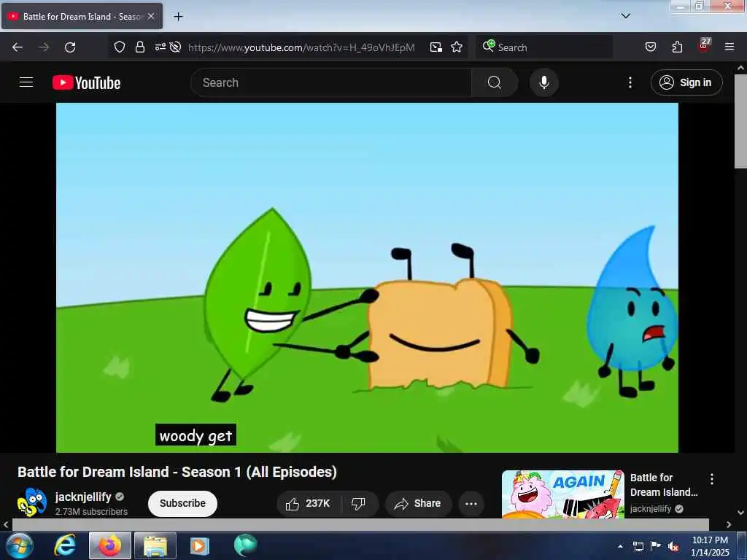Click the vertical page scrollbar thumb
Image resolution: width=747 pixels, height=560 pixels.
point(740,121)
